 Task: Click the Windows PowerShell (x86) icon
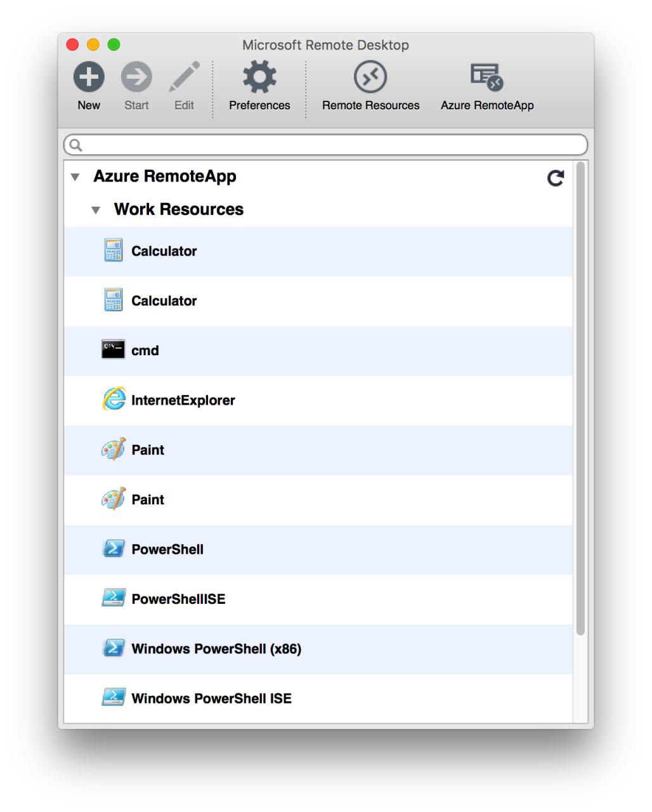pos(114,648)
